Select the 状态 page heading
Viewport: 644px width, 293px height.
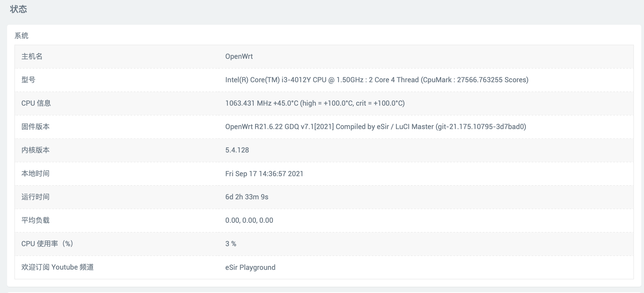[18, 9]
